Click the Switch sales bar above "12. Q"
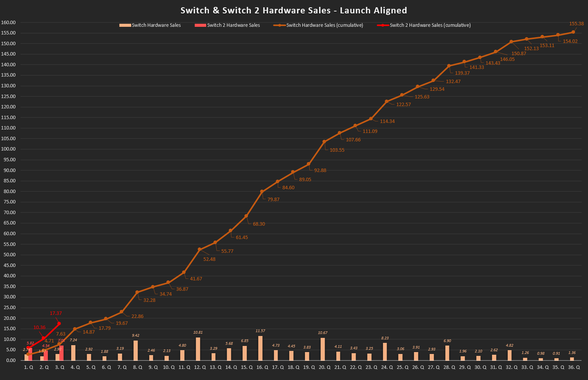The height and width of the screenshot is (380, 588). [x=198, y=349]
